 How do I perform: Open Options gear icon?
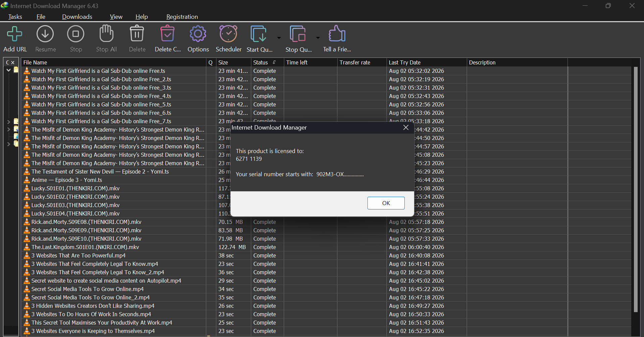198,34
